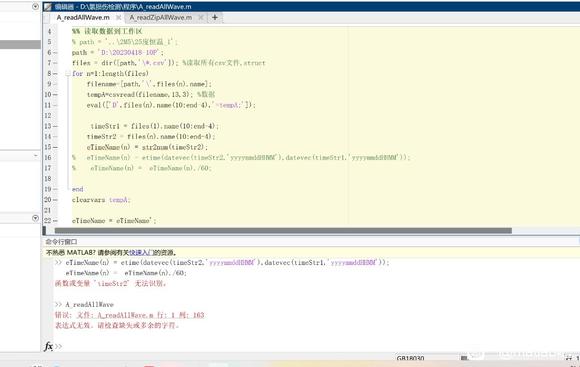Click the commented etime code on line 16
This screenshot has width=580, height=367.
(241, 158)
